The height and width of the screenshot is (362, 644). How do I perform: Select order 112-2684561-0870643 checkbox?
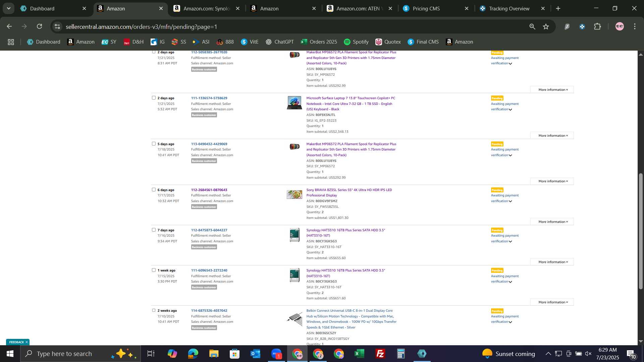tap(154, 190)
